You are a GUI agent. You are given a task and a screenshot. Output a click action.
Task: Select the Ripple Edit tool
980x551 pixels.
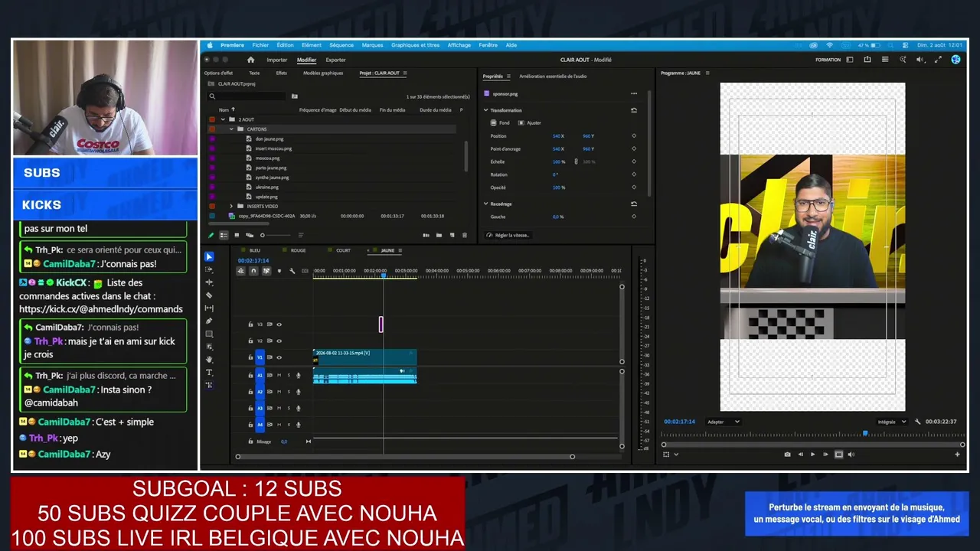[x=209, y=282]
